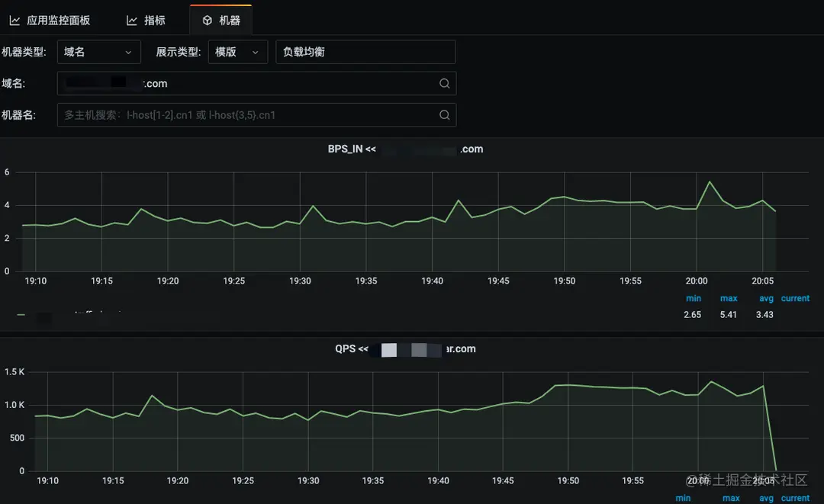824x504 pixels.
Task: Click the chart icon beside 指标
Action: pyautogui.click(x=132, y=21)
